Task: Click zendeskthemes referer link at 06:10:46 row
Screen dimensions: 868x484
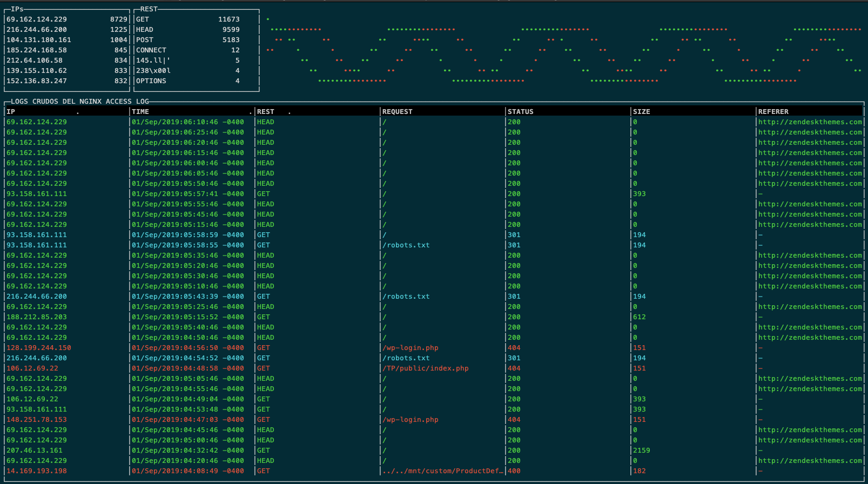Action: (x=810, y=122)
